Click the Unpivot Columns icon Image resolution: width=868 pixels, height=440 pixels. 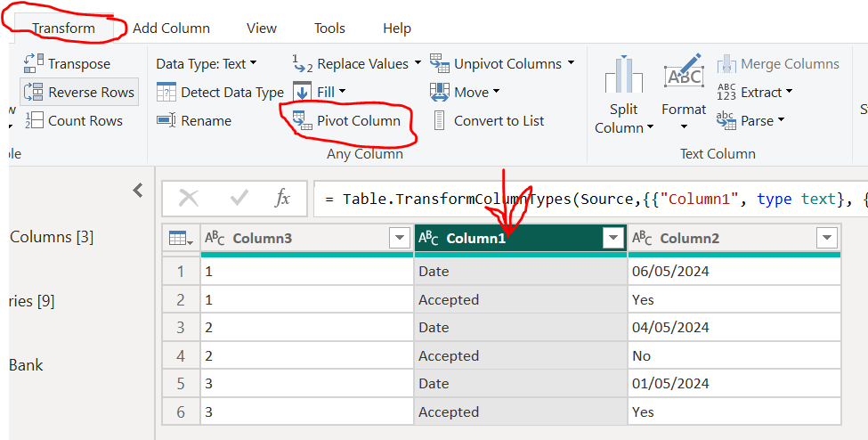(440, 64)
